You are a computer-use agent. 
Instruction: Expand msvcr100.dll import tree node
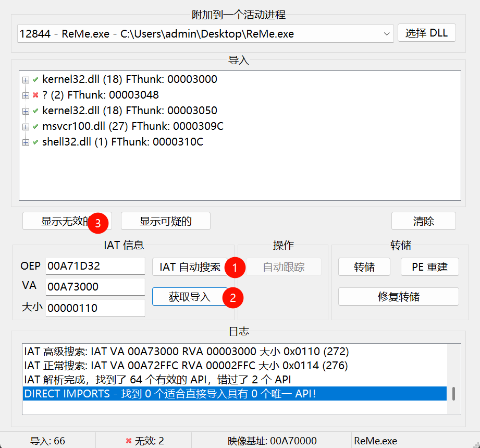coord(26,127)
